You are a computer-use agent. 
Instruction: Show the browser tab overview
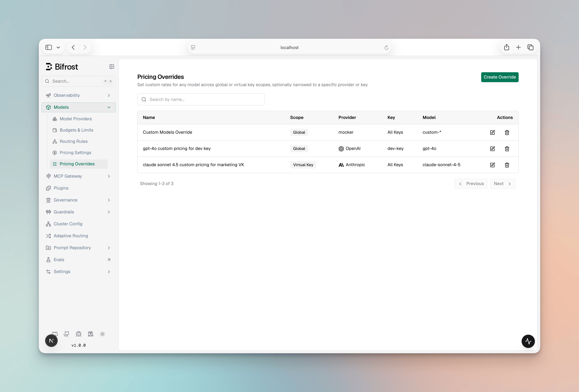530,47
